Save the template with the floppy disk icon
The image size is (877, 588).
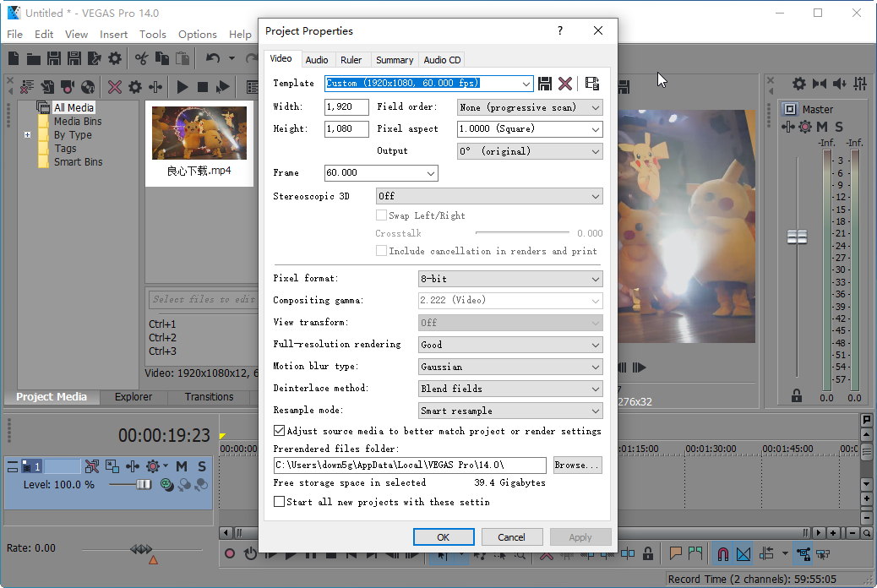[x=545, y=84]
